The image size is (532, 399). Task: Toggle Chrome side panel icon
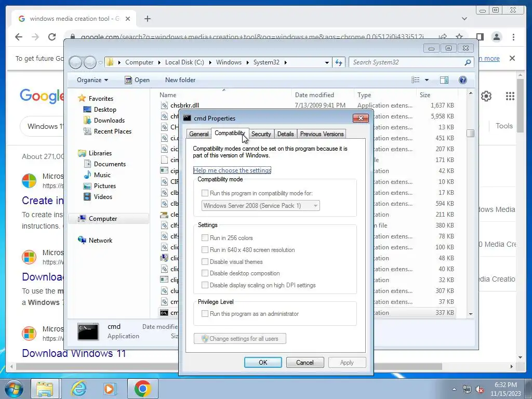tap(480, 37)
